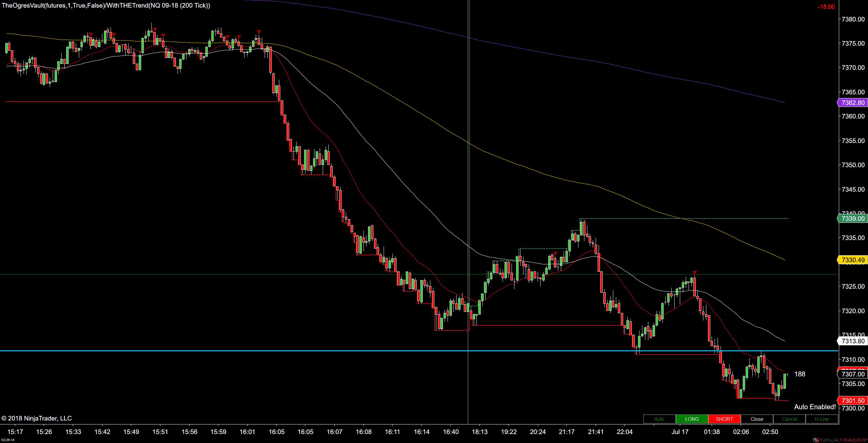Click the Jul 17 date axis label
The image size is (868, 443).
point(680,432)
